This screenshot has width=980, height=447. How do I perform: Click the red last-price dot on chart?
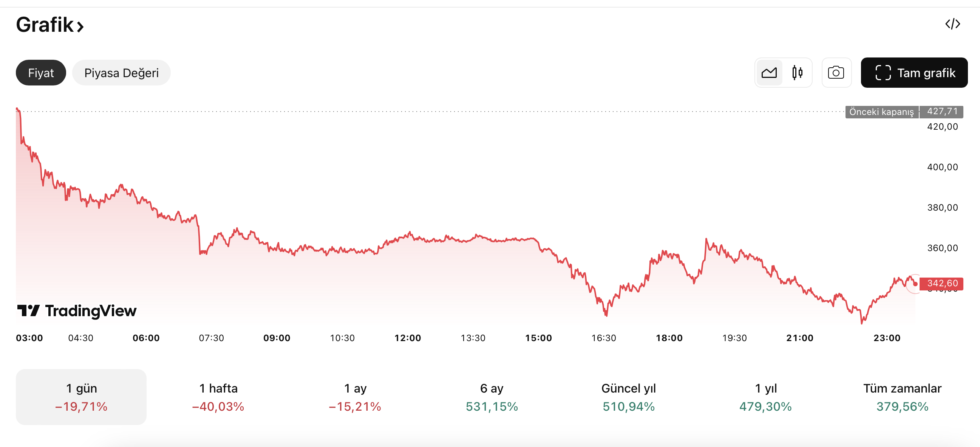[x=915, y=284]
